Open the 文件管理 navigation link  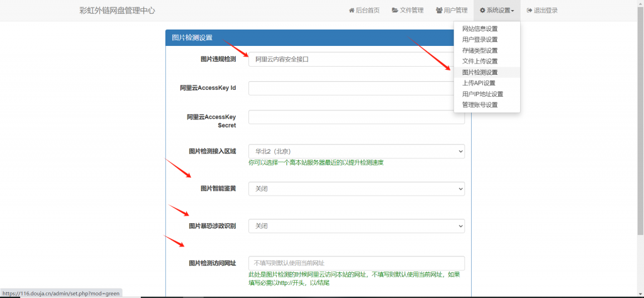408,11
